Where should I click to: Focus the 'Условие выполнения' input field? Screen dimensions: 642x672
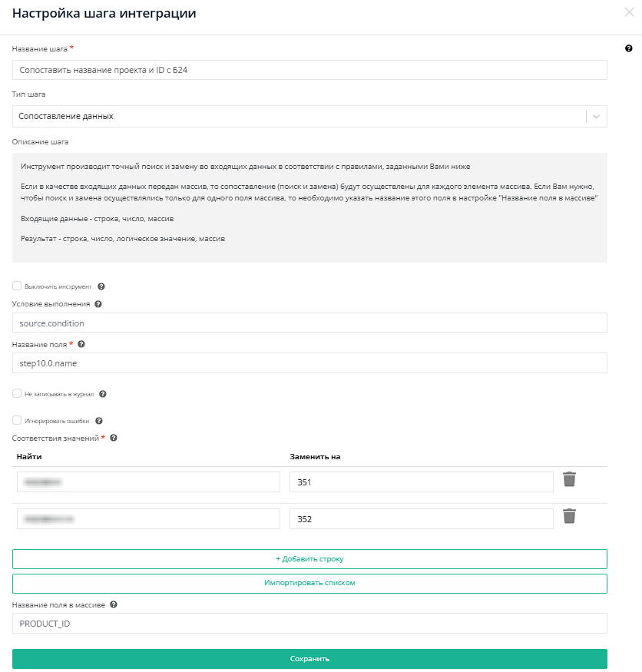click(x=309, y=323)
